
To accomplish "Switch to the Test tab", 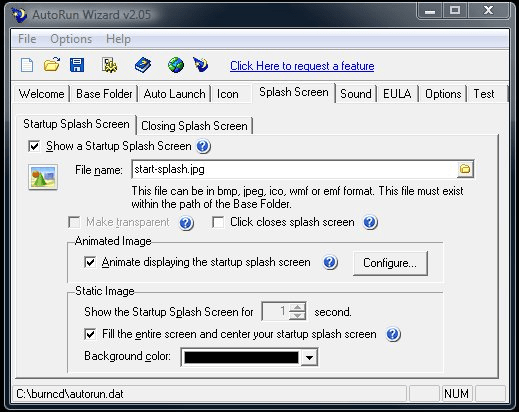I will point(484,94).
